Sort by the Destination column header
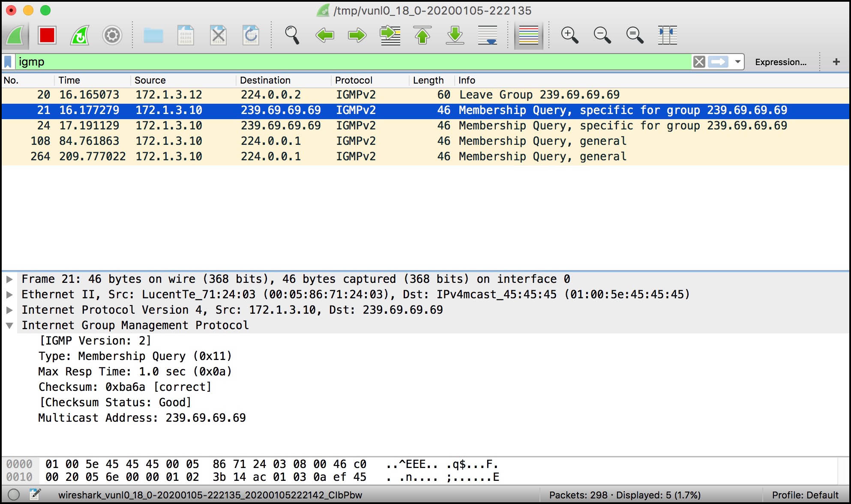The width and height of the screenshot is (851, 504). (x=283, y=80)
